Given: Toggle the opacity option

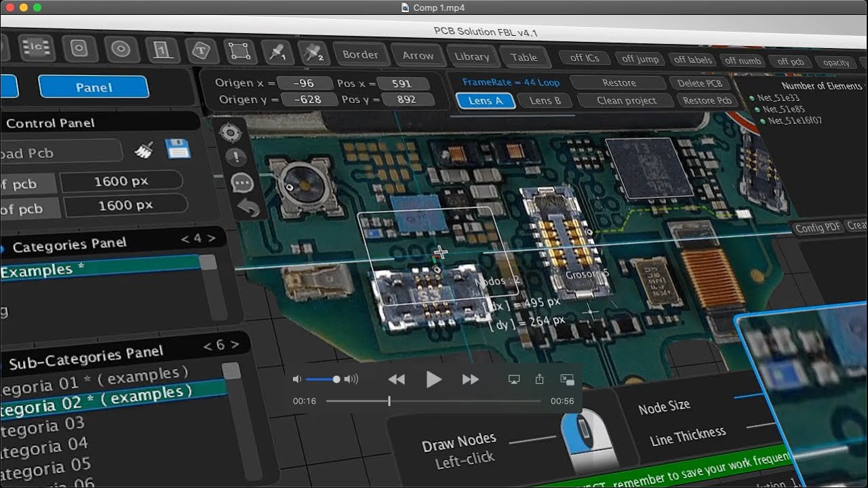Looking at the screenshot, I should [836, 63].
